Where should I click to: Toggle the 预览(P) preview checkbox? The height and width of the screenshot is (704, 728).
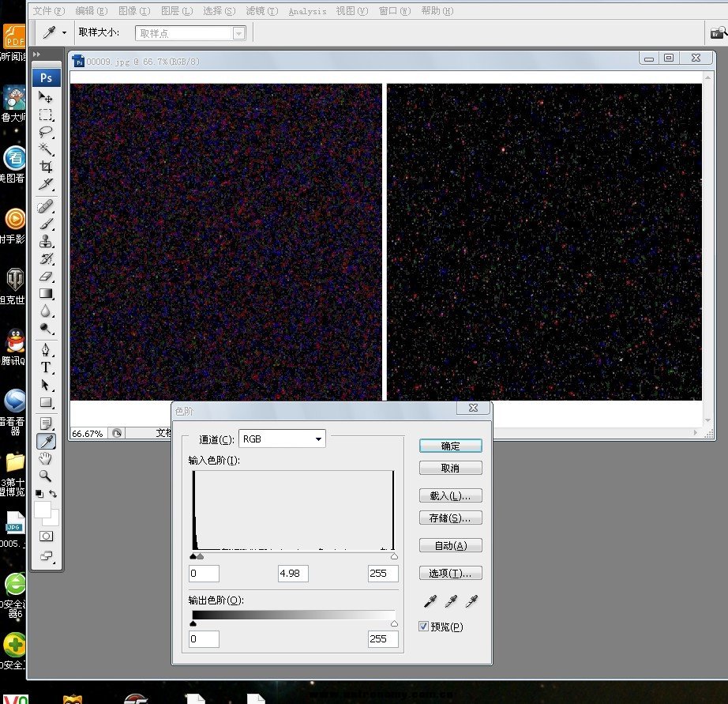[423, 627]
